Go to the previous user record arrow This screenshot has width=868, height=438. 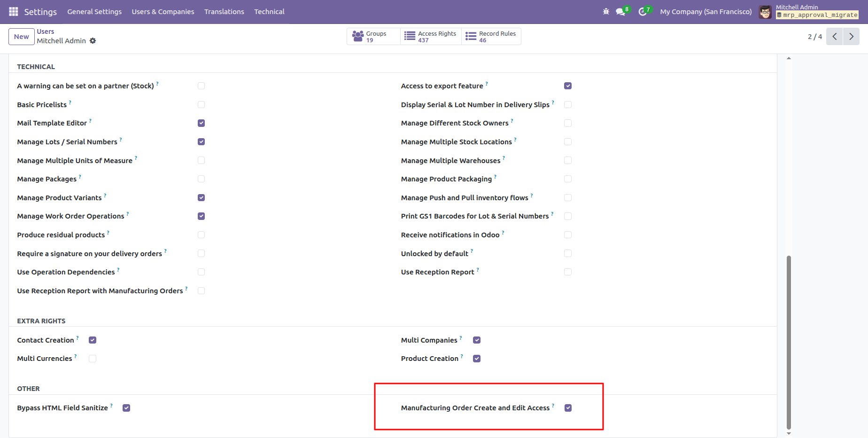pos(835,37)
